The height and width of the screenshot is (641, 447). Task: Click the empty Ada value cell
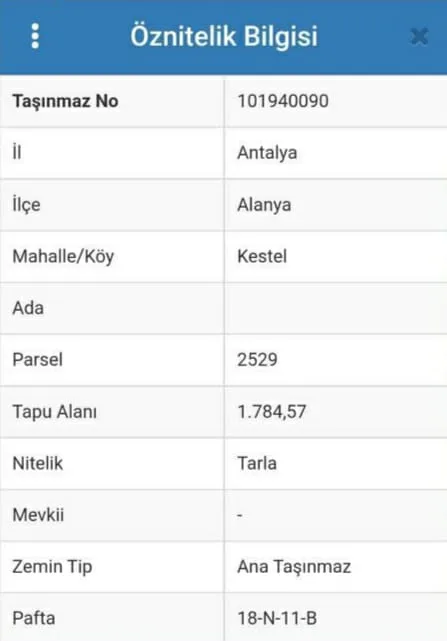(335, 308)
